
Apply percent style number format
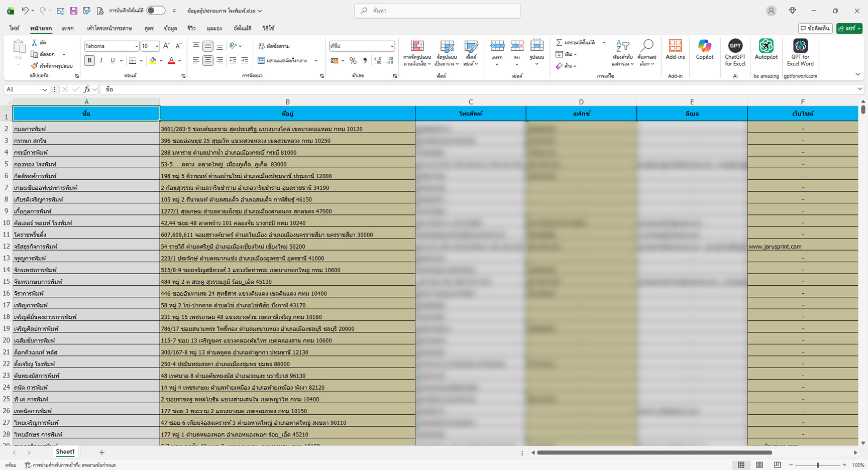click(x=353, y=61)
